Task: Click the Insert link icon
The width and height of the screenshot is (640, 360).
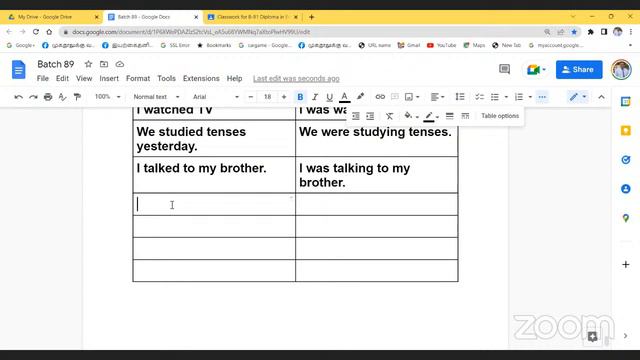Action: pyautogui.click(x=380, y=97)
